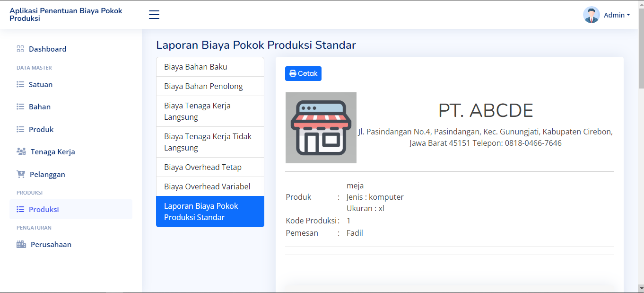
Task: Click the Cetak button
Action: click(303, 73)
